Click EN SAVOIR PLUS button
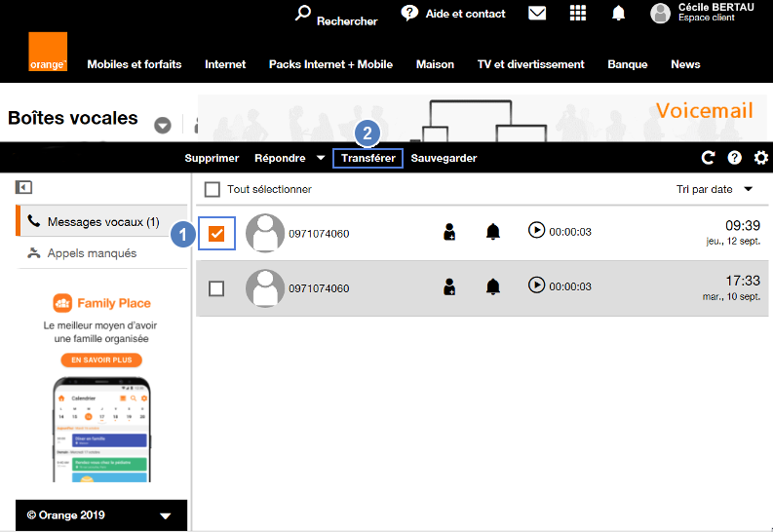This screenshot has height=532, width=773. pos(101,361)
